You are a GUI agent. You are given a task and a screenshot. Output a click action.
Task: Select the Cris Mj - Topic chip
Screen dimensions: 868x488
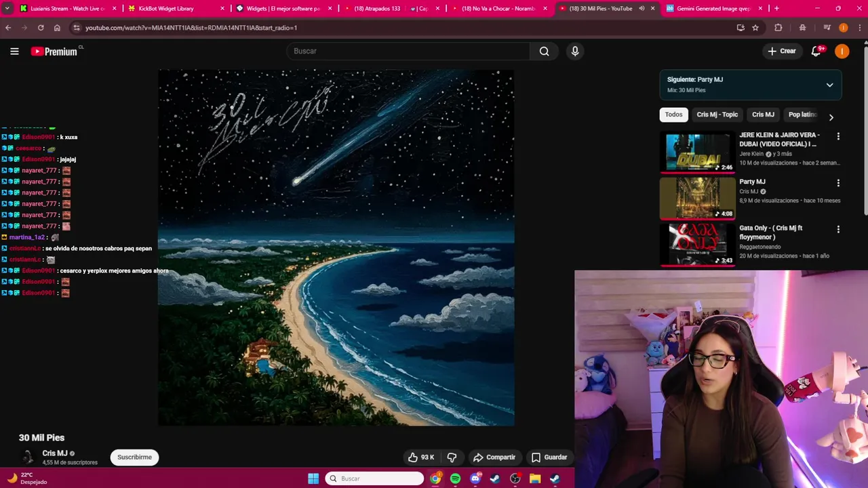click(717, 115)
